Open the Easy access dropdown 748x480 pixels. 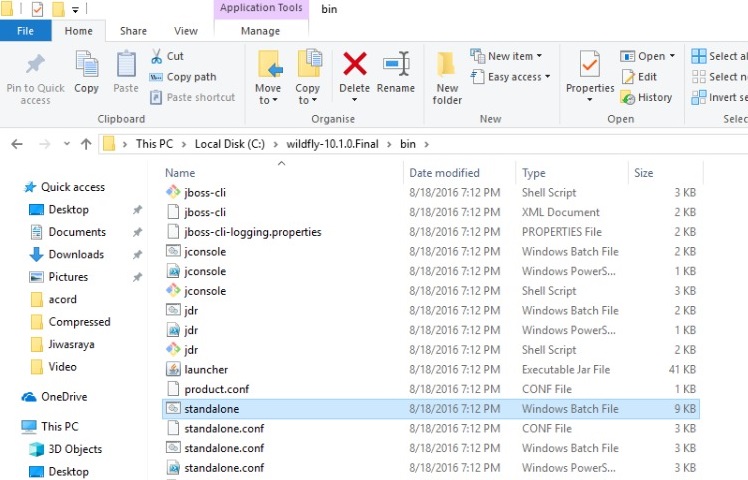point(510,76)
